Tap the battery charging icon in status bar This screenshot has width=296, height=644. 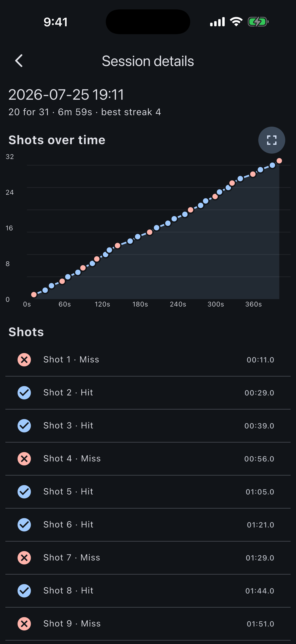pos(258,22)
